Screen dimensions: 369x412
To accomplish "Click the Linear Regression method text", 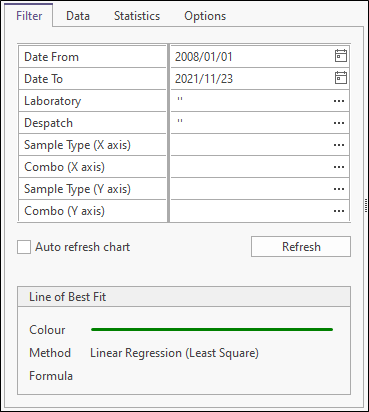I will (174, 353).
